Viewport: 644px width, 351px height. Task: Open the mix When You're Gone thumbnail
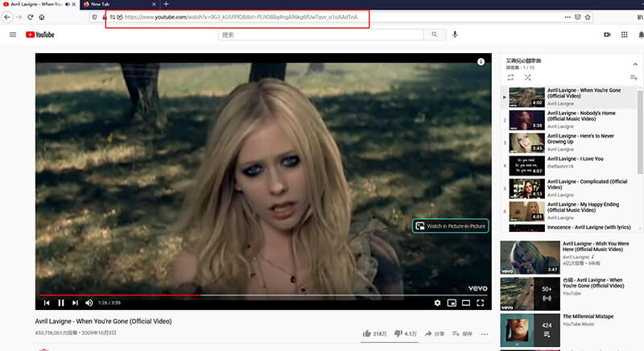(x=530, y=294)
